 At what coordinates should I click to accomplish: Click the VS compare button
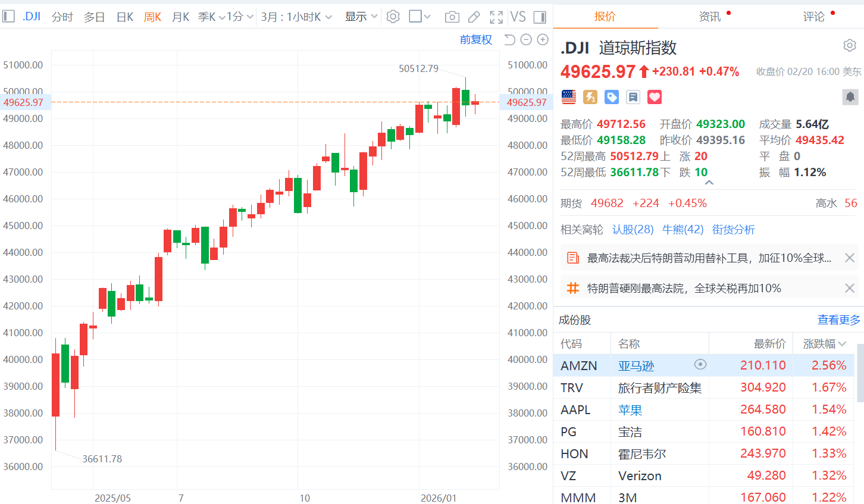tap(518, 17)
